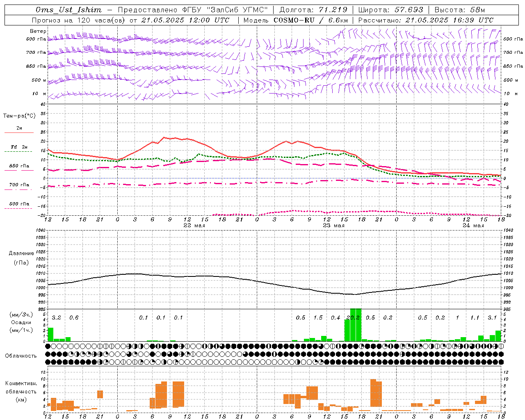Click the '0.6' precipitation value
Image resolution: width=525 pixels, height=420 pixels.
point(74,317)
